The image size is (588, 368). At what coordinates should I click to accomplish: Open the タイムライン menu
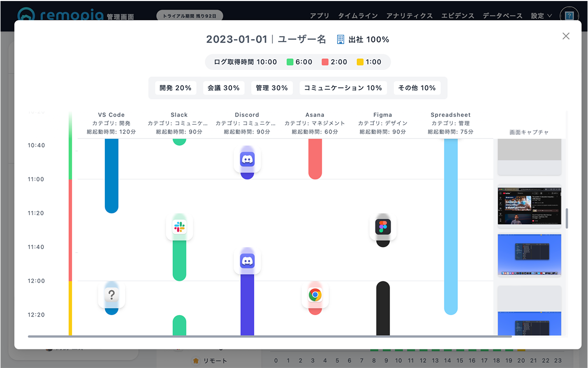tap(358, 16)
